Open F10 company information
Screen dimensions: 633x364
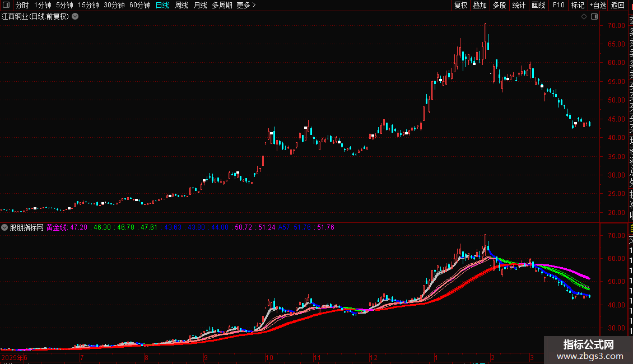point(558,5)
